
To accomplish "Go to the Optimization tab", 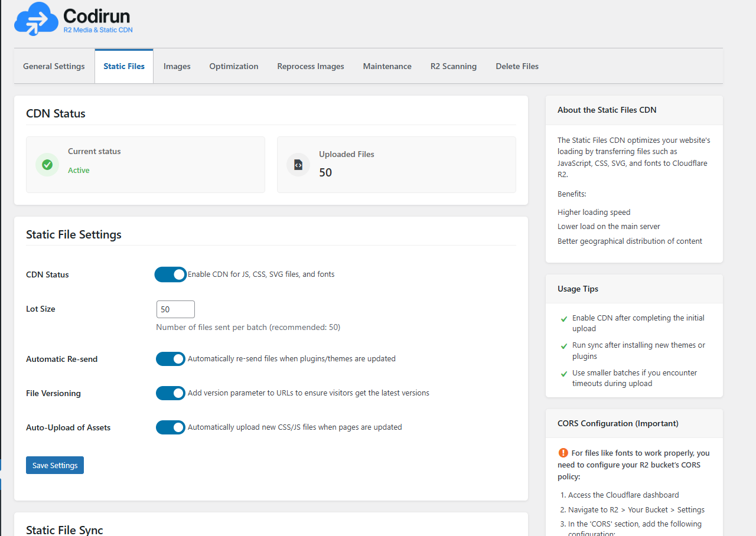I will [234, 66].
